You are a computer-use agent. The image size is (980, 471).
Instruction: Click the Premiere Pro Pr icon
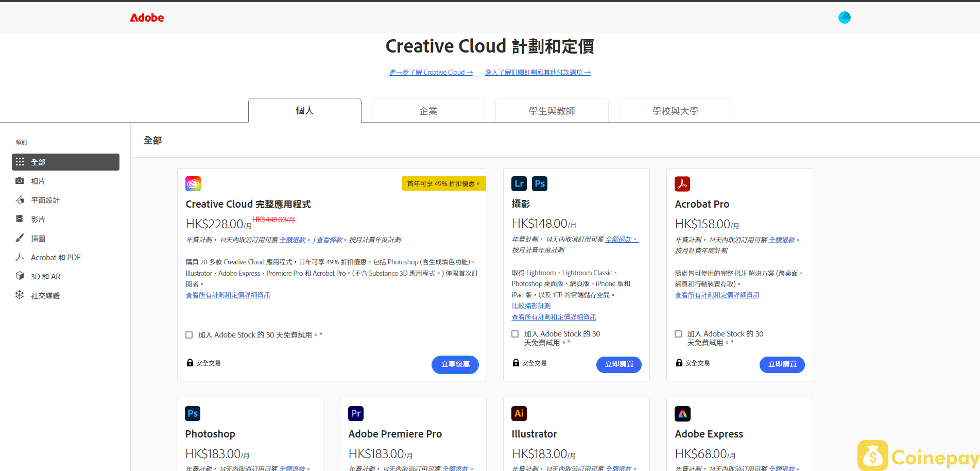click(356, 413)
